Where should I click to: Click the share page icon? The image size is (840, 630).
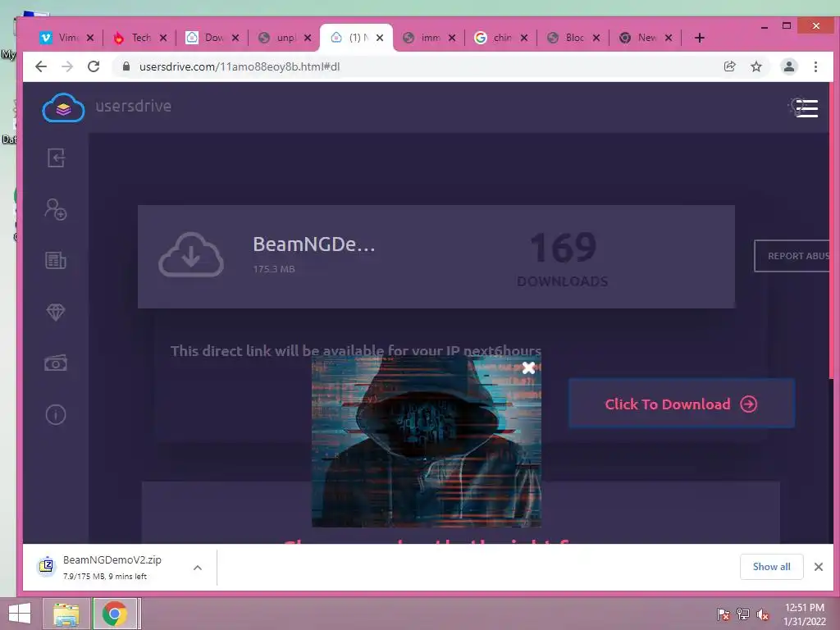(729, 66)
